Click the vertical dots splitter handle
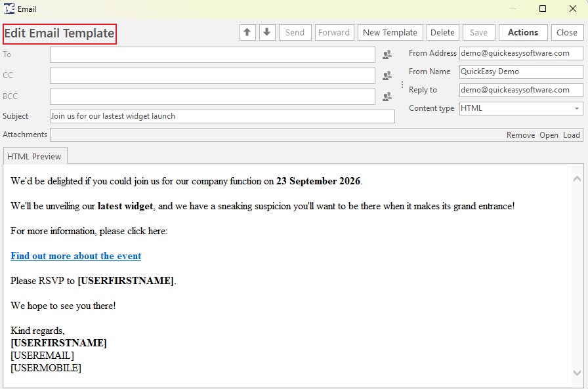Viewport: 588px width, 389px height. click(x=402, y=85)
